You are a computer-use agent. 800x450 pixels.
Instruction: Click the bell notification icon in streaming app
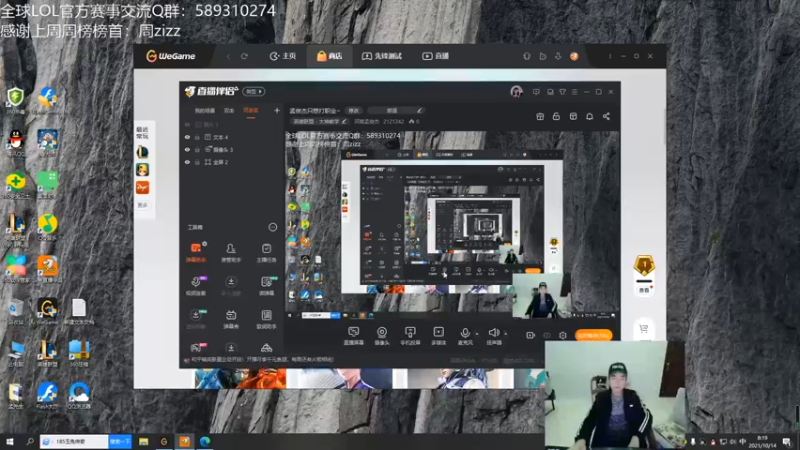589,116
